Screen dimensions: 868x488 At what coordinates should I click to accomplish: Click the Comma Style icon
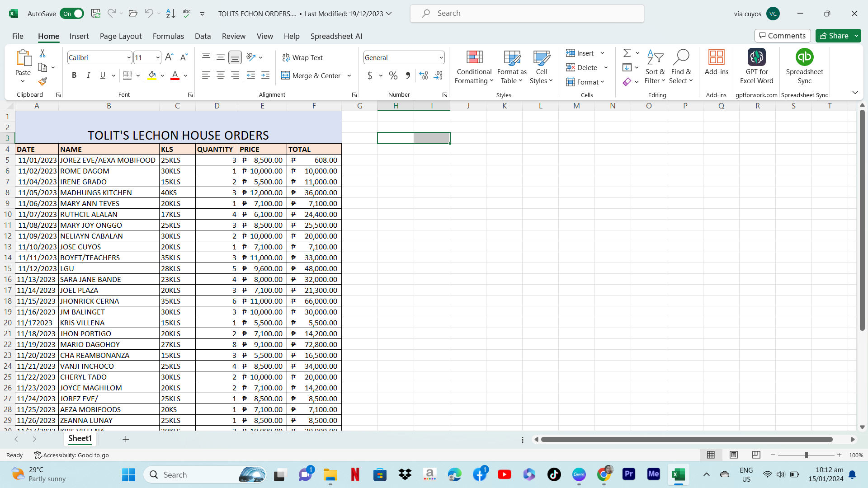click(x=408, y=75)
